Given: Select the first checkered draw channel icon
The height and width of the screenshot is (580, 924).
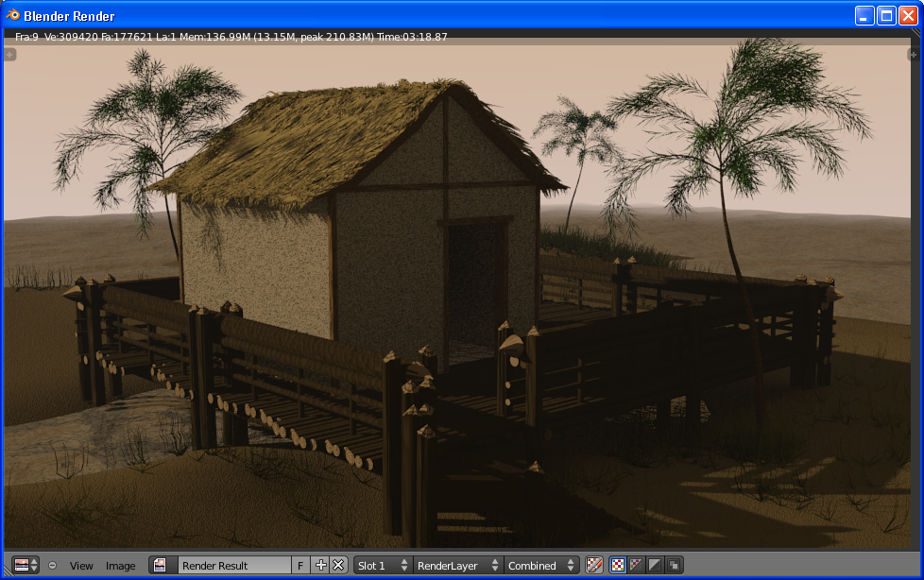Looking at the screenshot, I should pos(618,565).
